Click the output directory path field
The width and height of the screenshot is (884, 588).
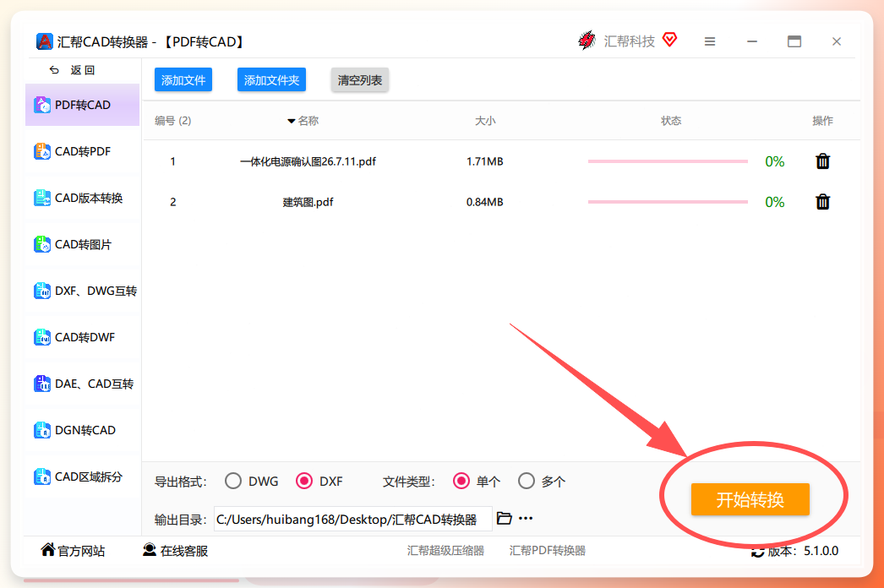353,519
